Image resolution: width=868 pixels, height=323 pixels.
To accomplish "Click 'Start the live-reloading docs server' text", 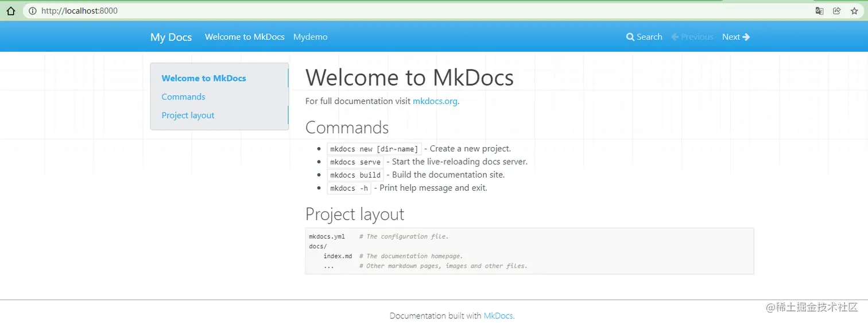I will coord(460,161).
